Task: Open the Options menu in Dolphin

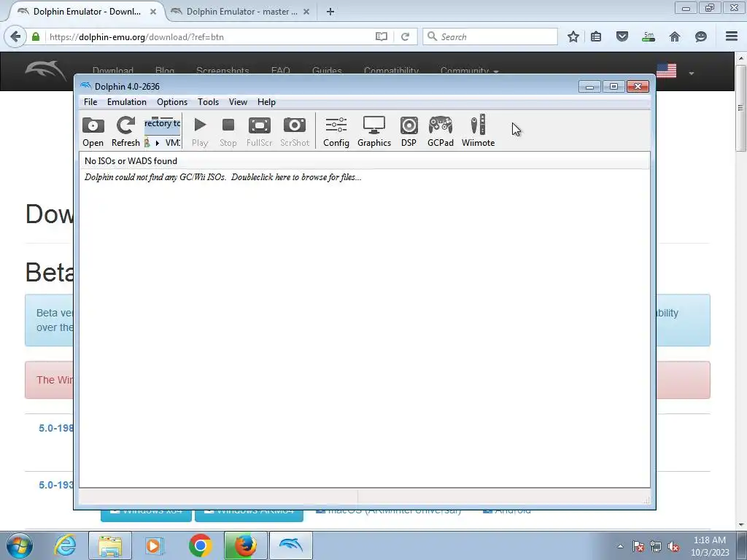Action: coord(172,102)
